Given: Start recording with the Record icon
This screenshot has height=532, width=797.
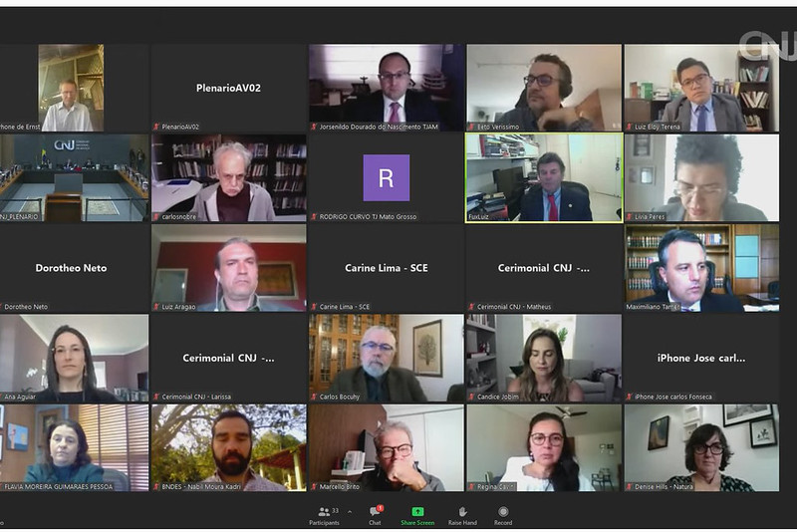Looking at the screenshot, I should 503,512.
